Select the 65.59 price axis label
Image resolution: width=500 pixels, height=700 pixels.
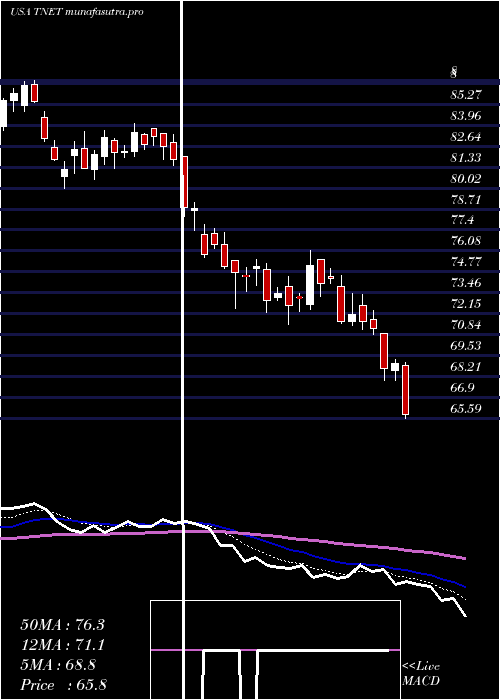click(x=466, y=408)
